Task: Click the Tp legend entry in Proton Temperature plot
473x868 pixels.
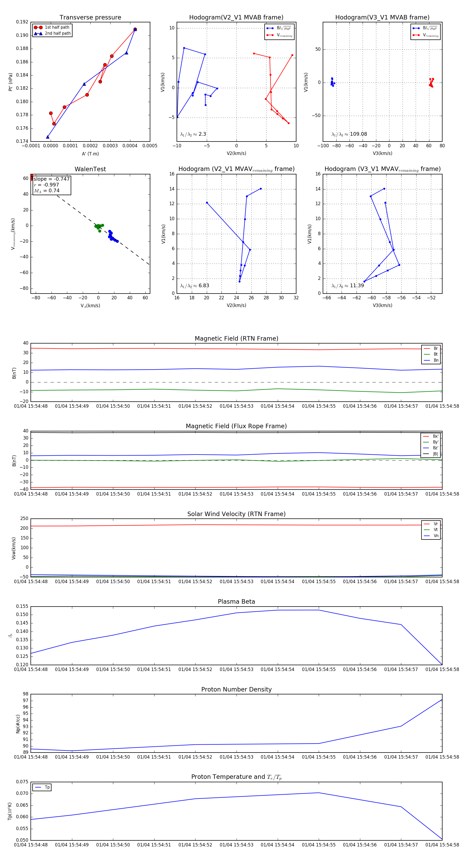Action: point(42,787)
